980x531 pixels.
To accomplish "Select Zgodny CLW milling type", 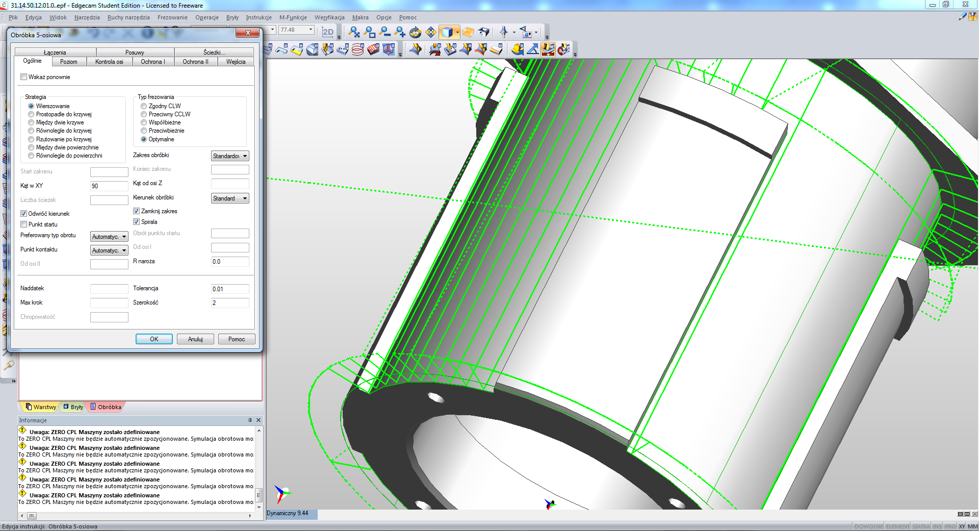I will click(144, 106).
